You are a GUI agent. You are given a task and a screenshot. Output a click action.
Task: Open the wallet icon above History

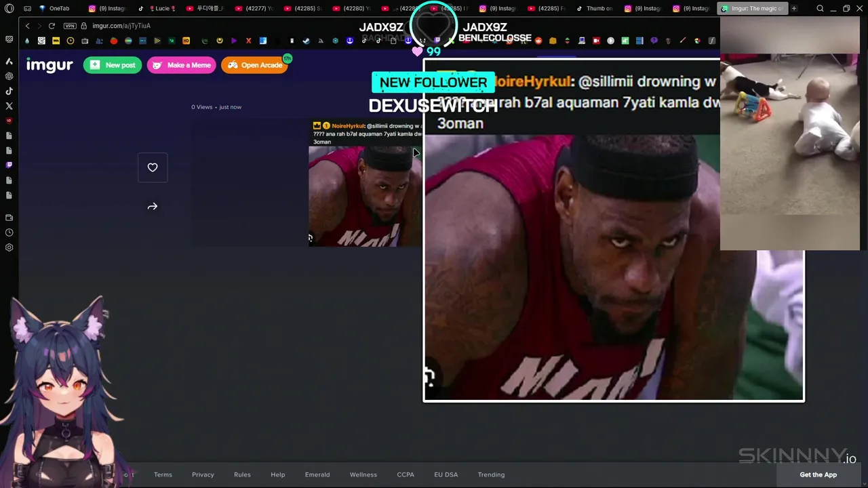click(x=9, y=218)
